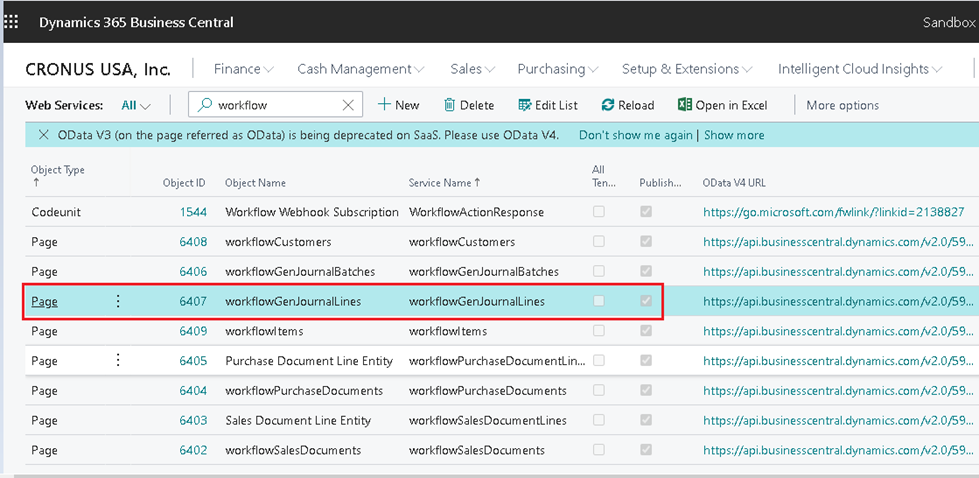This screenshot has height=478, width=979.
Task: Open the app launcher waffle icon
Action: point(11,22)
